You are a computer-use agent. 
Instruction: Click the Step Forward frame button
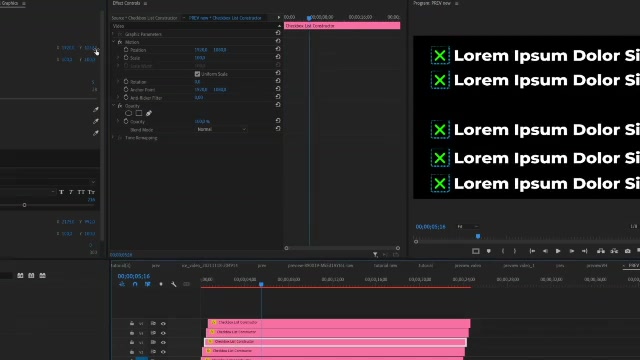pyautogui.click(x=571, y=251)
